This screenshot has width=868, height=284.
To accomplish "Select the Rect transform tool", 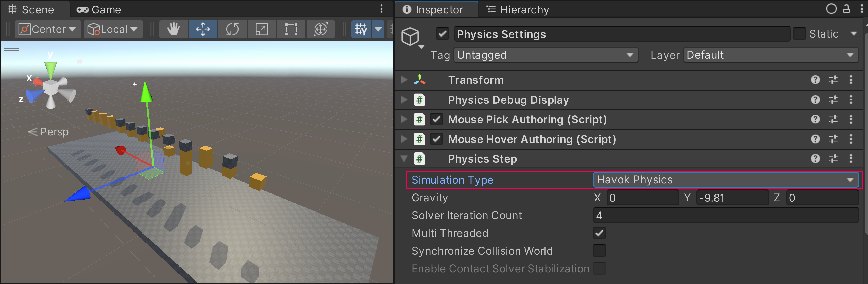I will click(x=291, y=29).
